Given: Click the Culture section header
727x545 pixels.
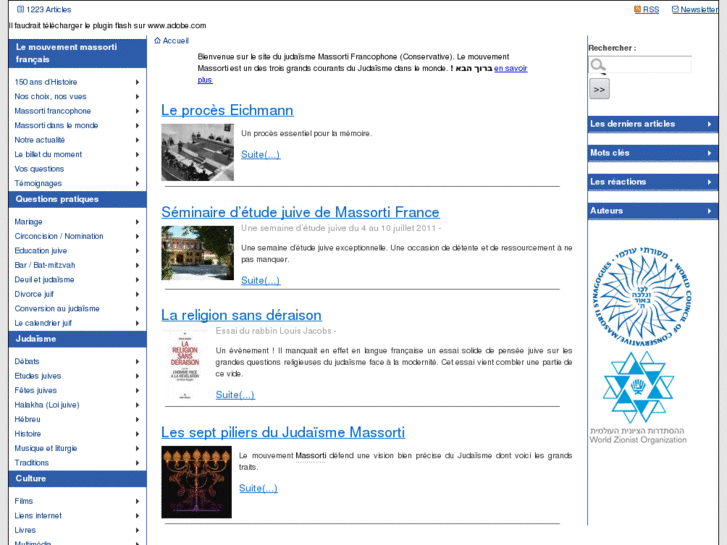Looking at the screenshot, I should click(x=77, y=479).
